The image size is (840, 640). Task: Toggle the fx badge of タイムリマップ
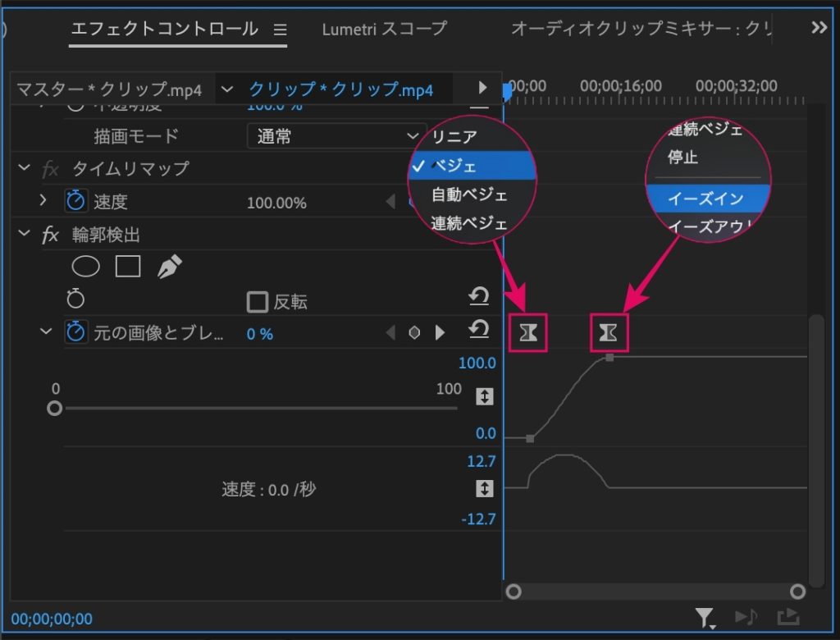[50, 169]
